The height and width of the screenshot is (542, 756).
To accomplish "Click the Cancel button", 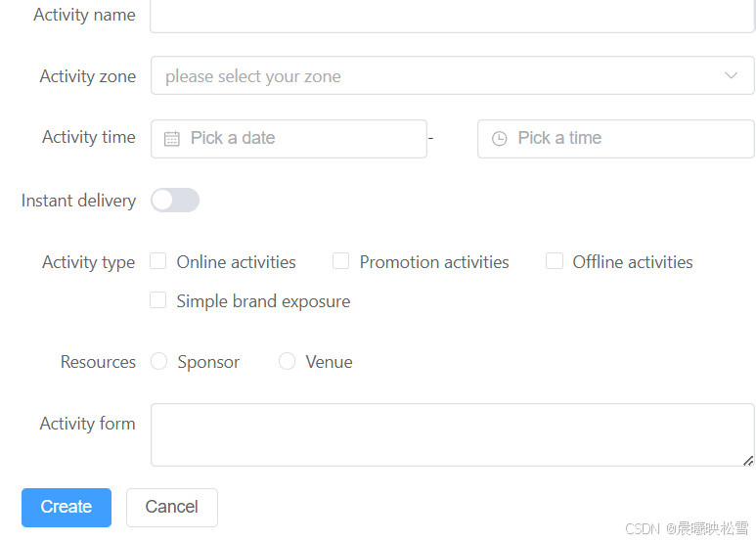I will click(172, 508).
